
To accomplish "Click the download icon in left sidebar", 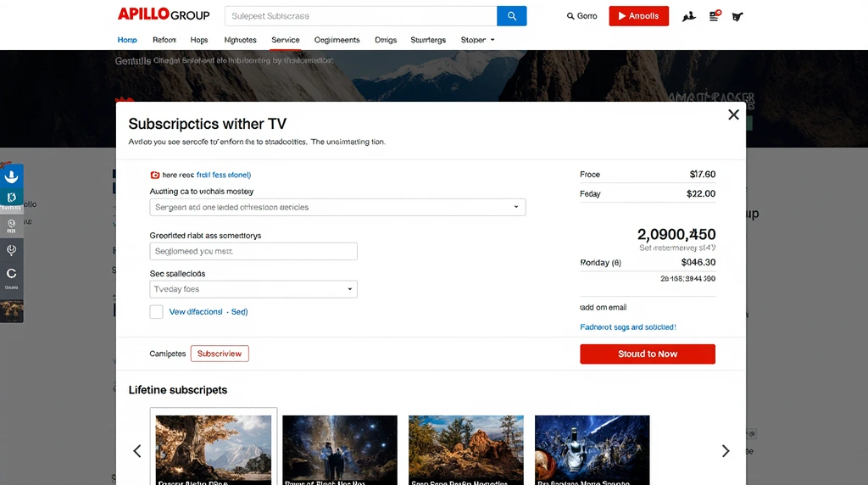I will pyautogui.click(x=11, y=176).
